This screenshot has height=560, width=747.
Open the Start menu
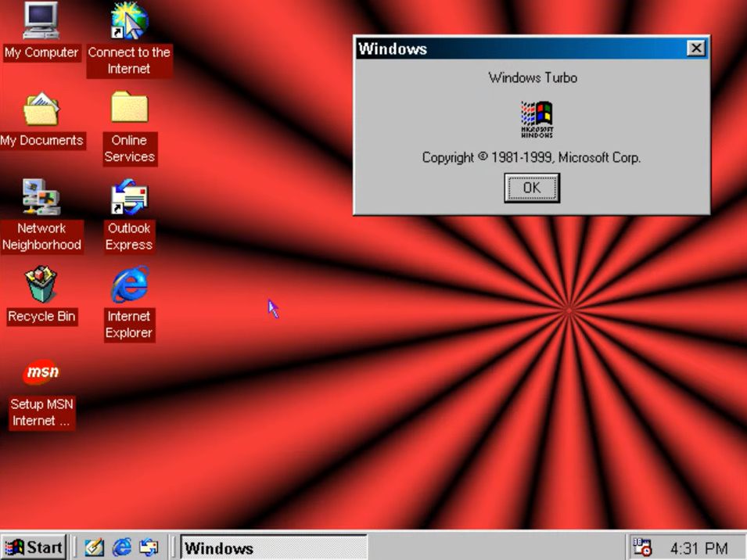click(x=34, y=547)
